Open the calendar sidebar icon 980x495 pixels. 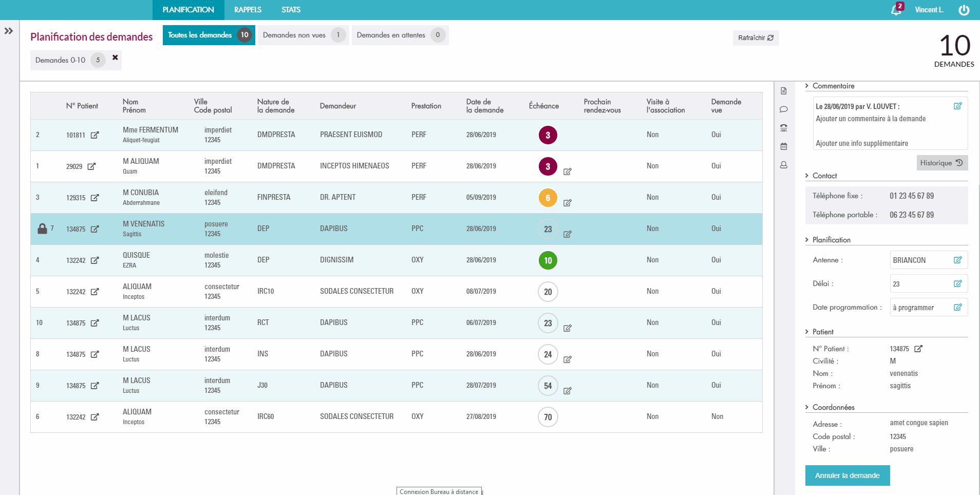[784, 146]
